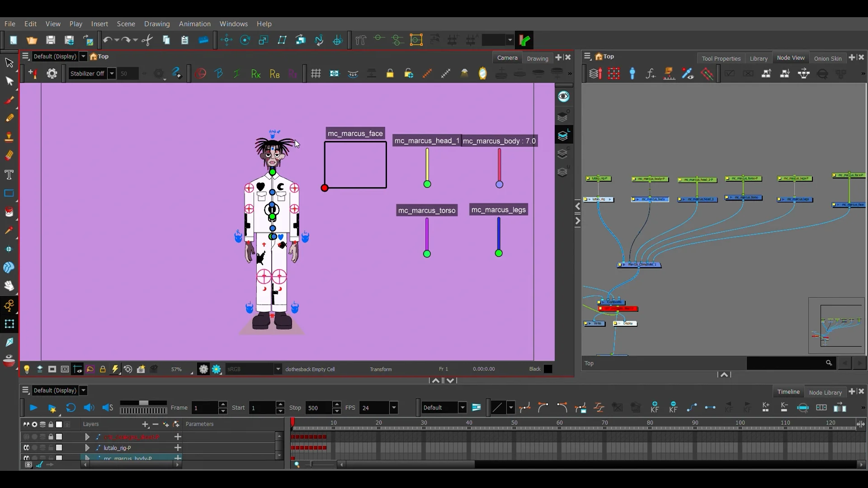Expand the lutalo_rig-P layer
The image size is (868, 488).
pyautogui.click(x=87, y=448)
